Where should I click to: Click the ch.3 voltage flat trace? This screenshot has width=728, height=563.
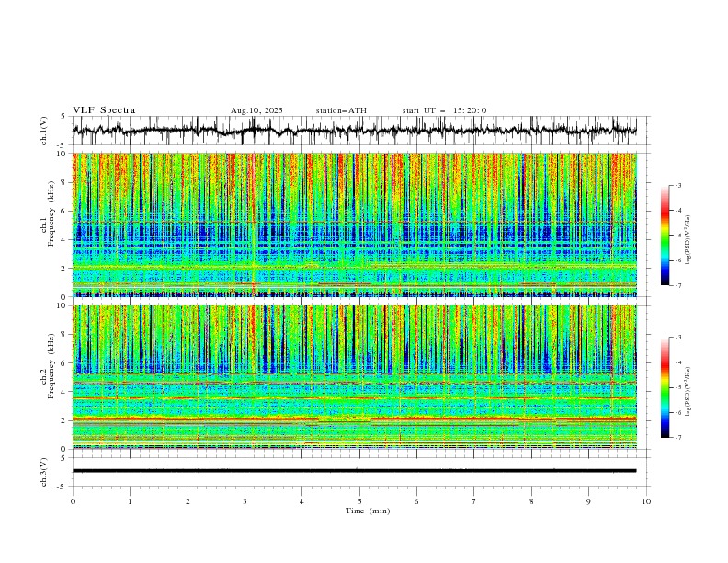pyautogui.click(x=355, y=471)
